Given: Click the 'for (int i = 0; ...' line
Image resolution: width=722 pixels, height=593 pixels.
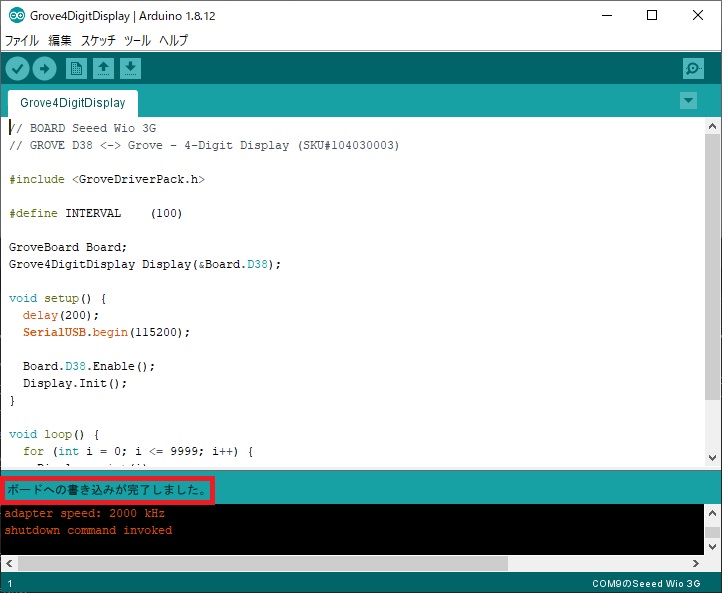Looking at the screenshot, I should [138, 452].
